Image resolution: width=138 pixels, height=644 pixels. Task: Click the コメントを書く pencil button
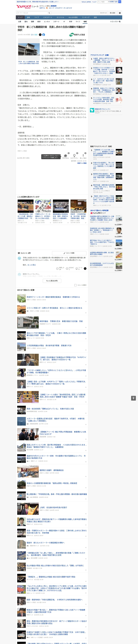point(69,253)
